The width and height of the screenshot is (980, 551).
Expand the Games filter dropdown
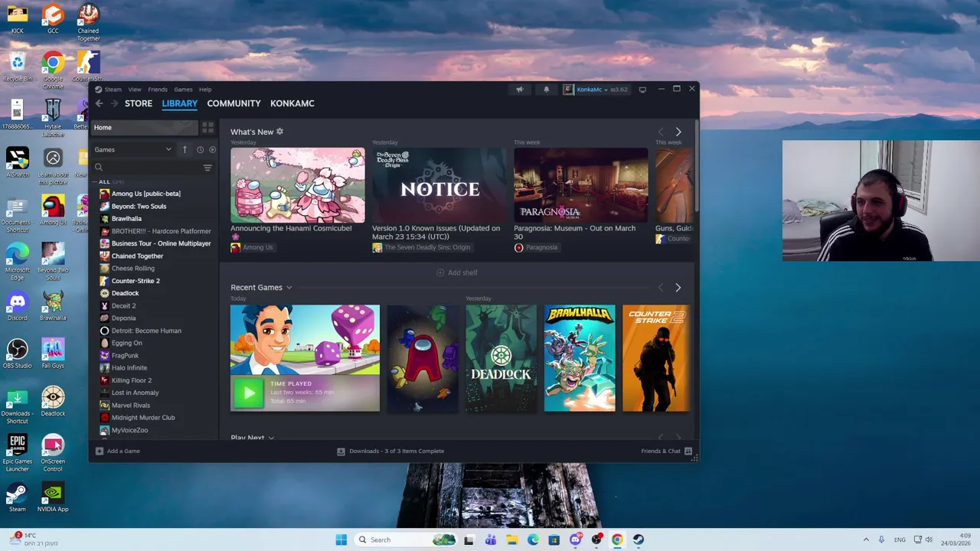tap(133, 150)
